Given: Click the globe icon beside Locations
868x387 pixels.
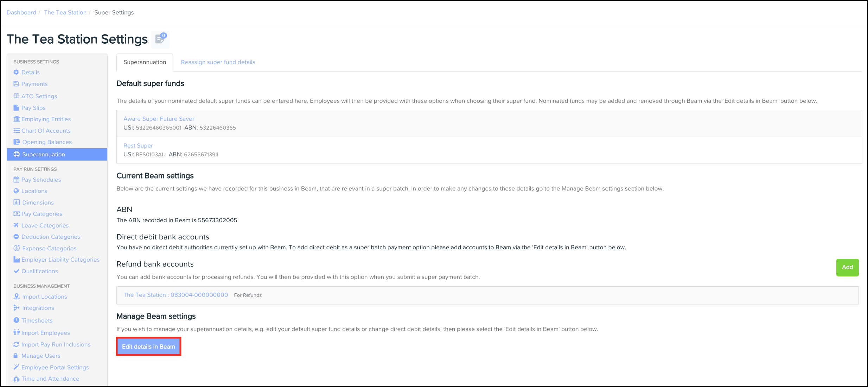Looking at the screenshot, I should point(16,191).
